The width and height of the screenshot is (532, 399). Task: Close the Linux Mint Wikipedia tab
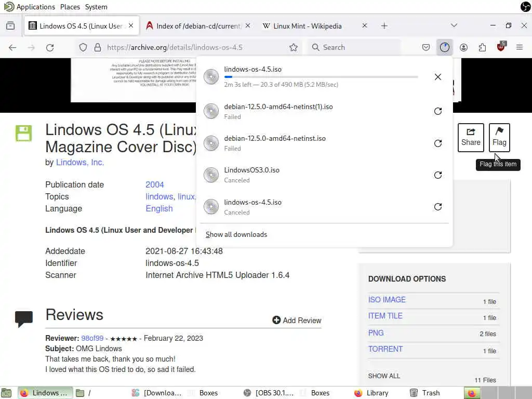[364, 26]
